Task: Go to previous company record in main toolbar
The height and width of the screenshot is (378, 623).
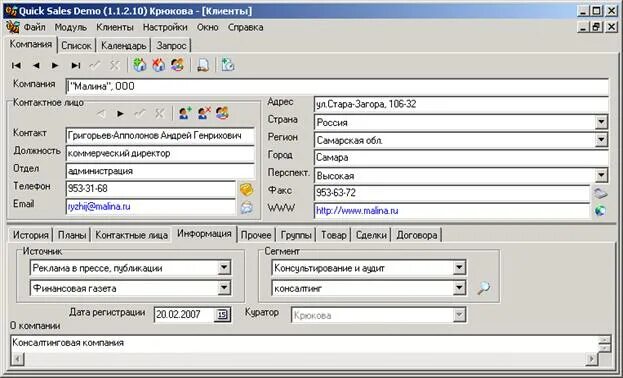Action: 36,65
